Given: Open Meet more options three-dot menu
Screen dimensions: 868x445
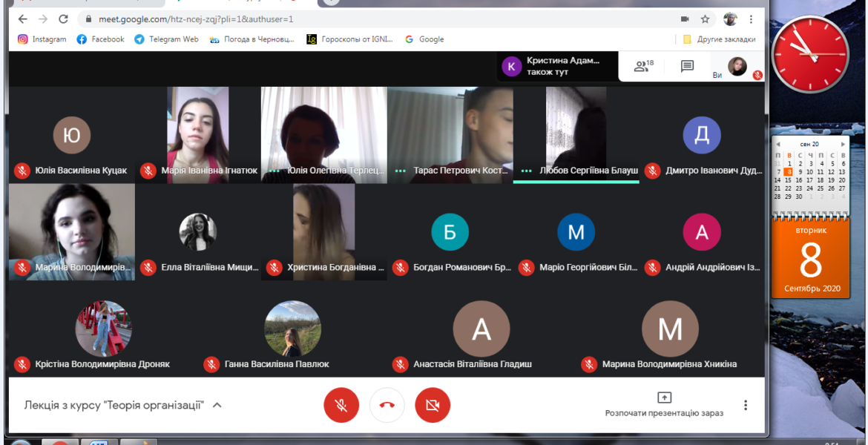Looking at the screenshot, I should point(746,405).
